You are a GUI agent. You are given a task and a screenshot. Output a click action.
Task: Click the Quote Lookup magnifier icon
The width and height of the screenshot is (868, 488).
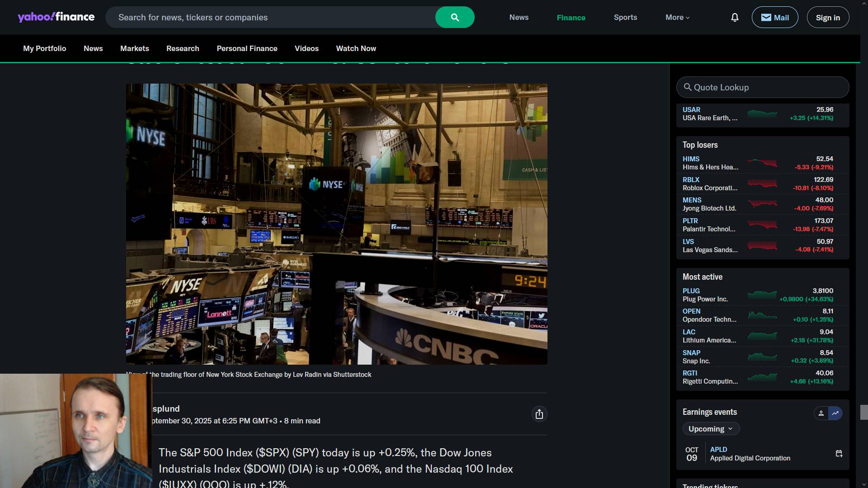pos(688,87)
